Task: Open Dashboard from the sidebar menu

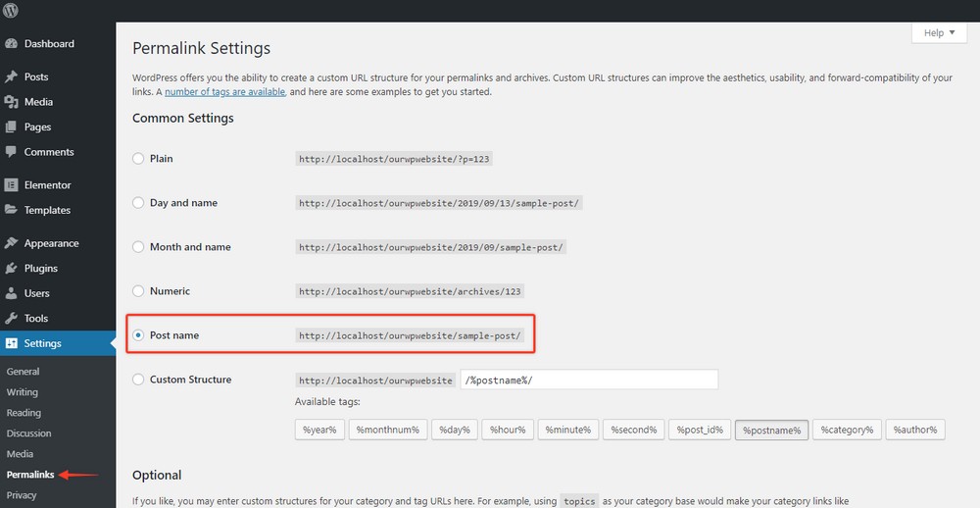Action: [49, 44]
